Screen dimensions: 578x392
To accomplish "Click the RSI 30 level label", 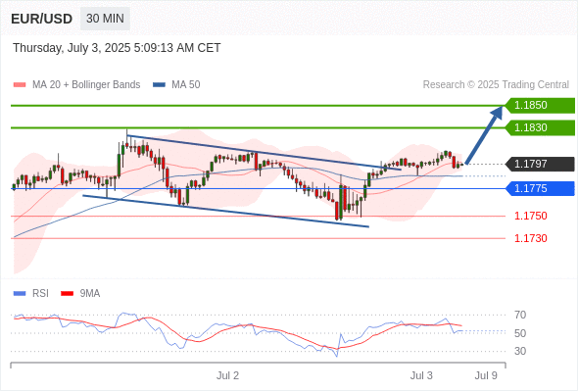I will 520,351.
